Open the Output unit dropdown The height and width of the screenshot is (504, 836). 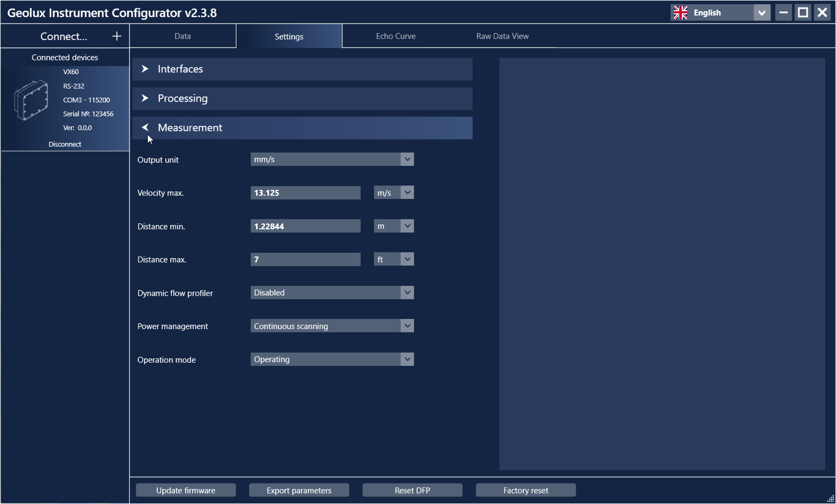point(407,159)
